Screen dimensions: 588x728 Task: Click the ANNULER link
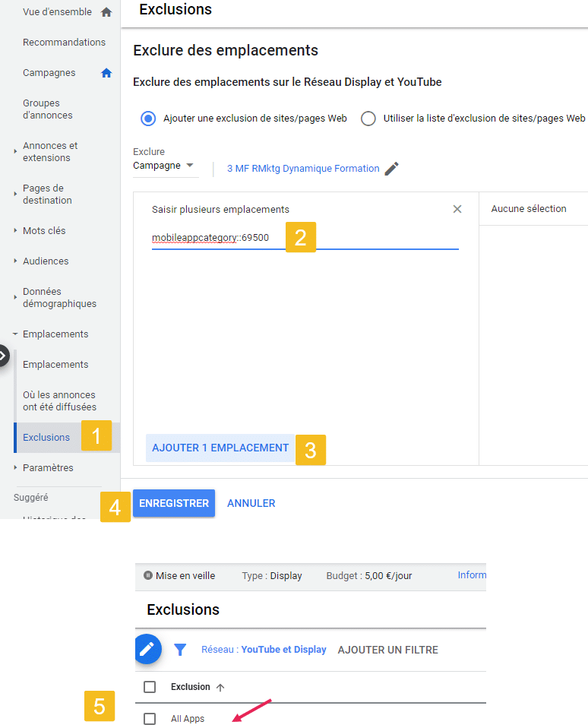(251, 503)
